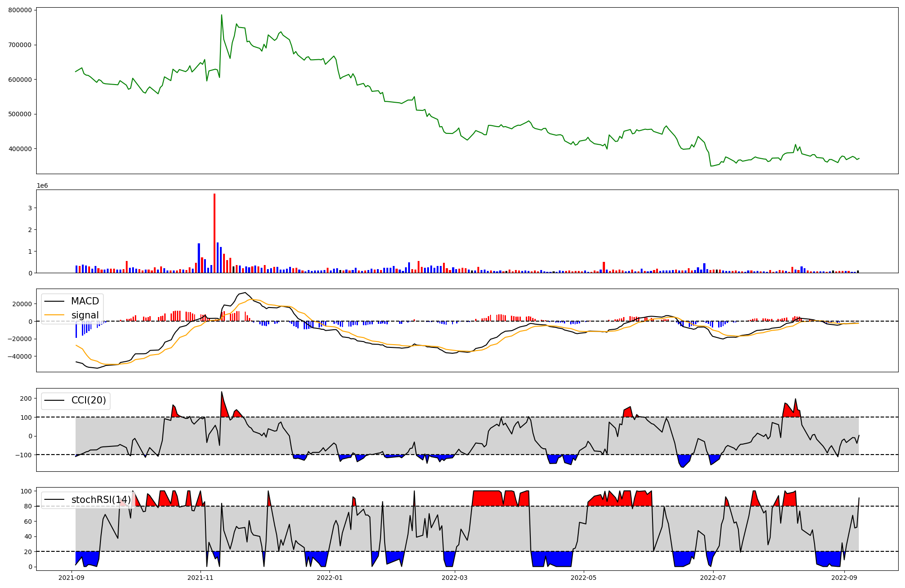The width and height of the screenshot is (905, 588).
Task: Click the tallest red volume bar
Action: (x=214, y=233)
